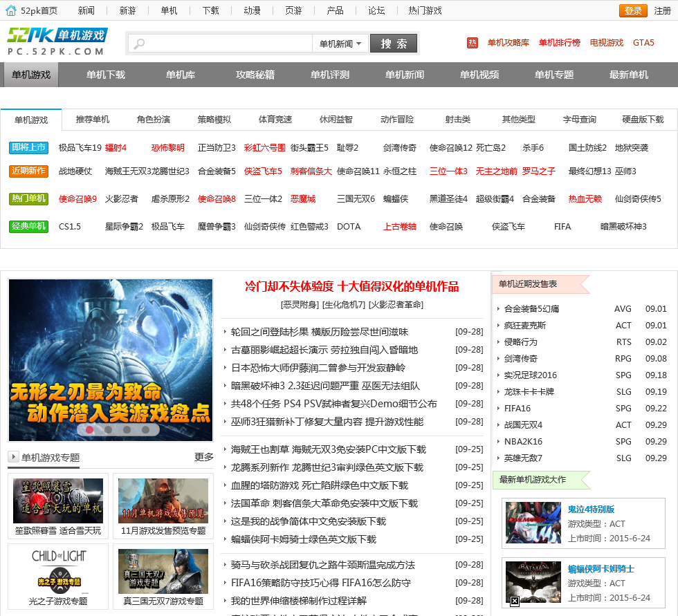The image size is (678, 616).
Task: Open the 辐射4 game link
Action: point(116,148)
